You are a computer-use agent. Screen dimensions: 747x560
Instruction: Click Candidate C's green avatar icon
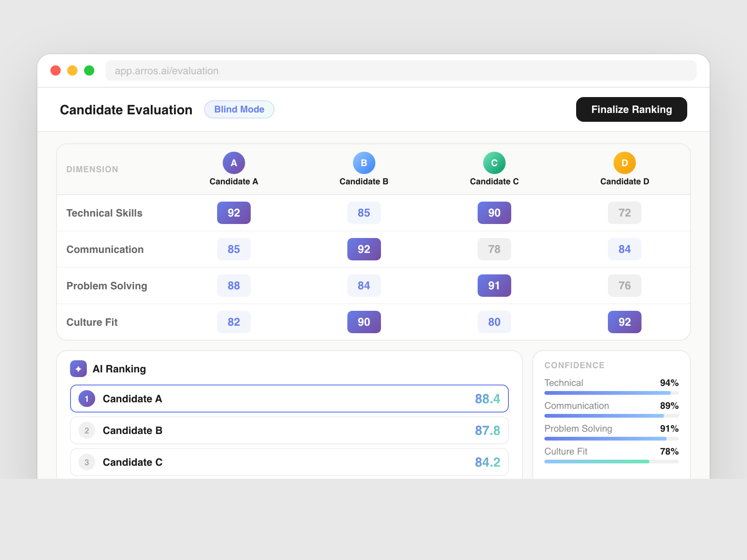[494, 163]
